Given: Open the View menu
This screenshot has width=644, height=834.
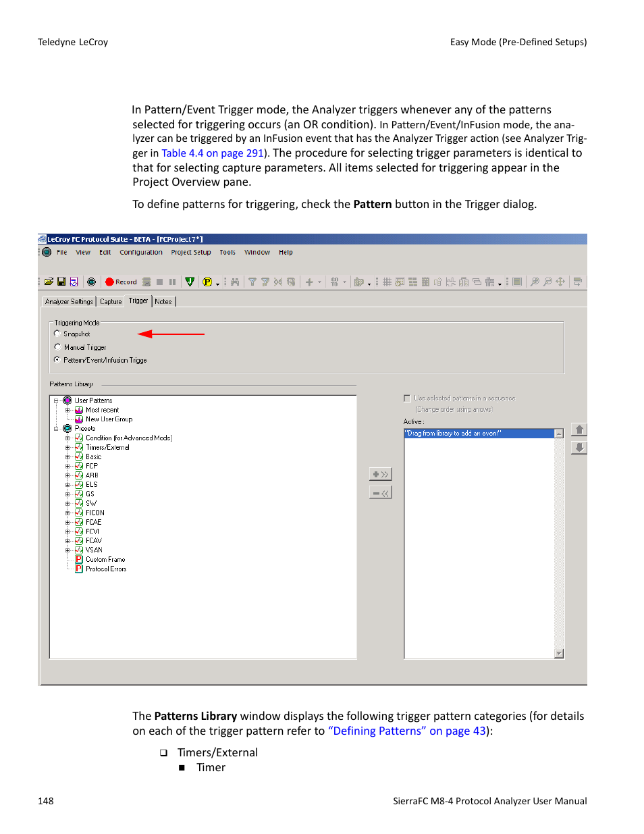Looking at the screenshot, I should (83, 253).
